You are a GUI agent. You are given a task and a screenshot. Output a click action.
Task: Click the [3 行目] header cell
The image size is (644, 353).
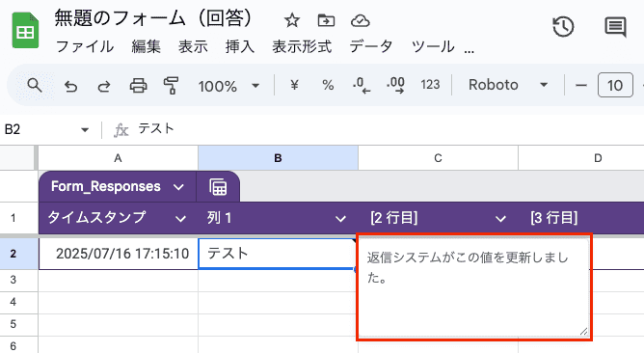[581, 218]
